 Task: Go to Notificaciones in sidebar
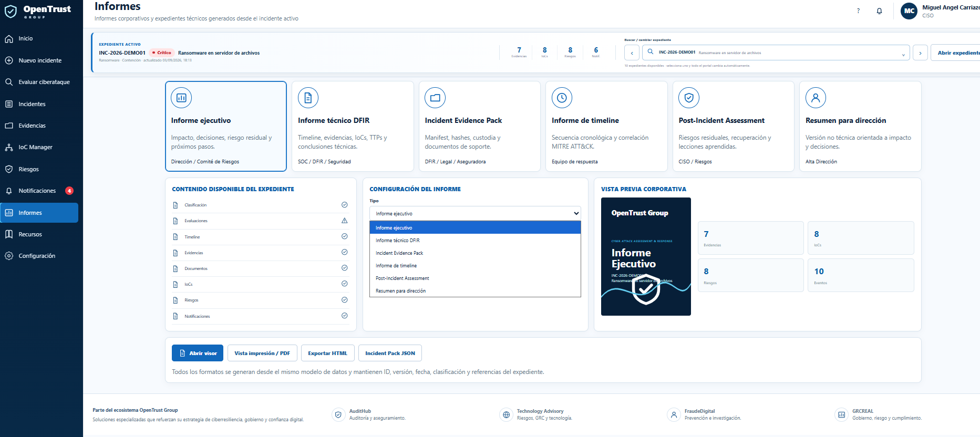[x=39, y=191]
